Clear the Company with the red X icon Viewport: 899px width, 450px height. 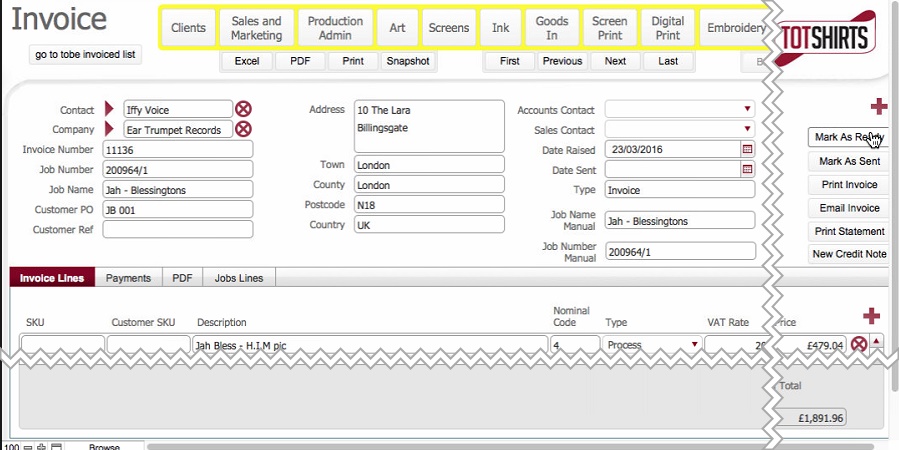[x=243, y=129]
